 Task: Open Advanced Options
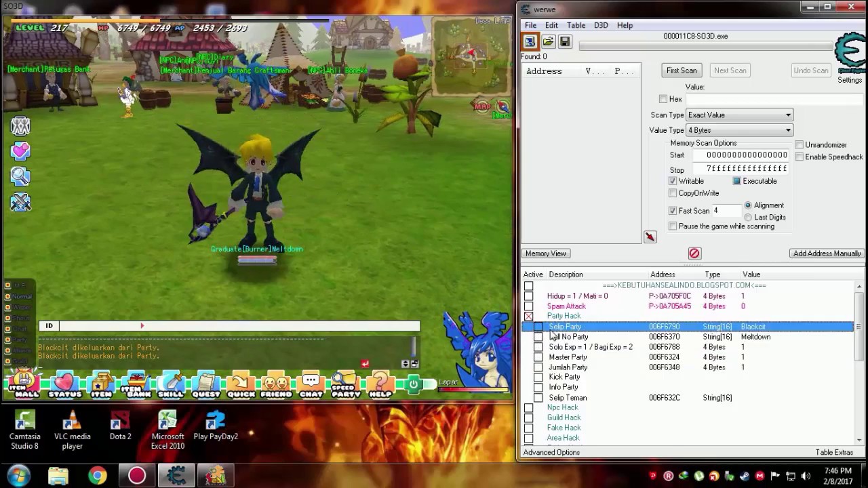[x=551, y=453]
